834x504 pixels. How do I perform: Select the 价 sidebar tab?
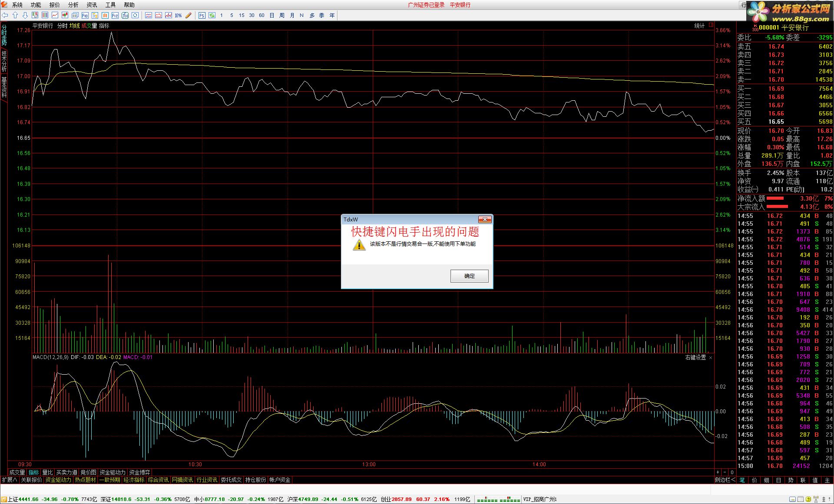tap(754, 480)
